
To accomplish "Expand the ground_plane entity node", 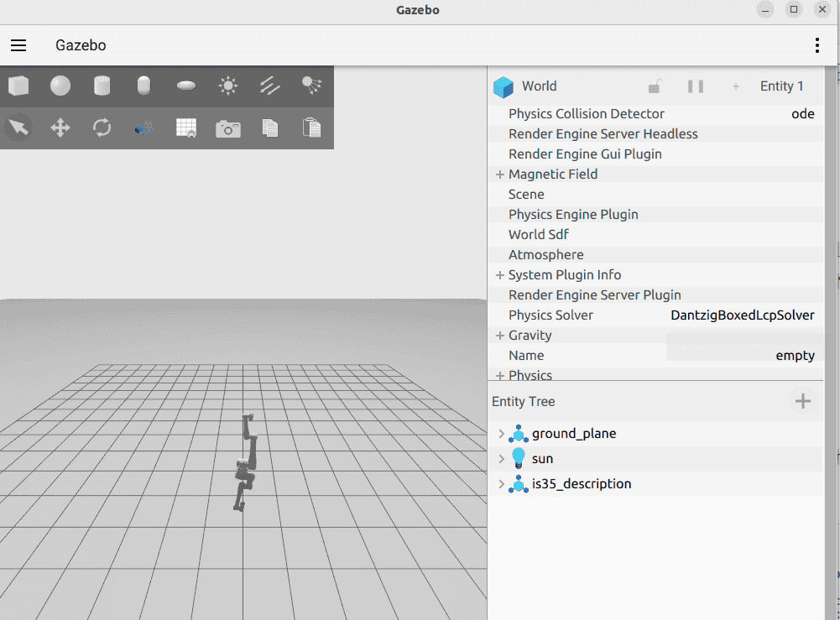I will pos(502,434).
